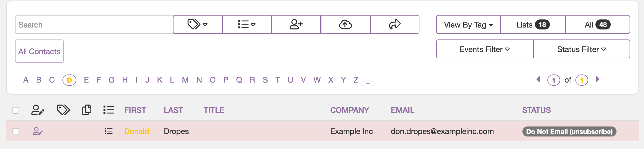Click the All Contacts button
The width and height of the screenshot is (644, 149).
pos(39,51)
